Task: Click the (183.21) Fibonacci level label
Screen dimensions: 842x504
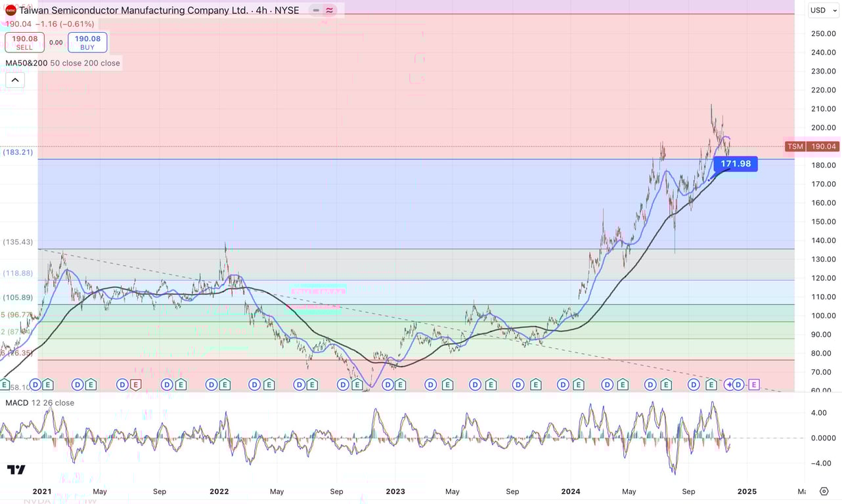Action: (18, 152)
